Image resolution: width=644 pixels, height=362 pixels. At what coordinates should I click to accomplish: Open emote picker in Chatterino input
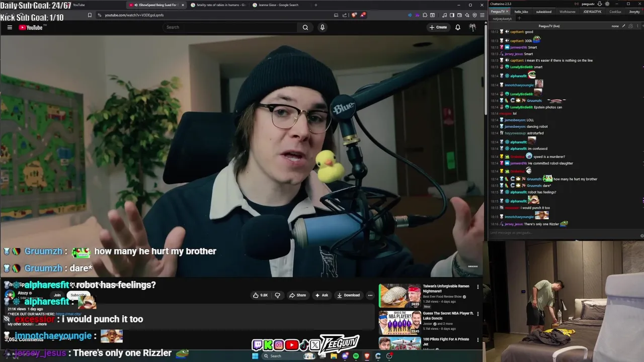coord(641,235)
